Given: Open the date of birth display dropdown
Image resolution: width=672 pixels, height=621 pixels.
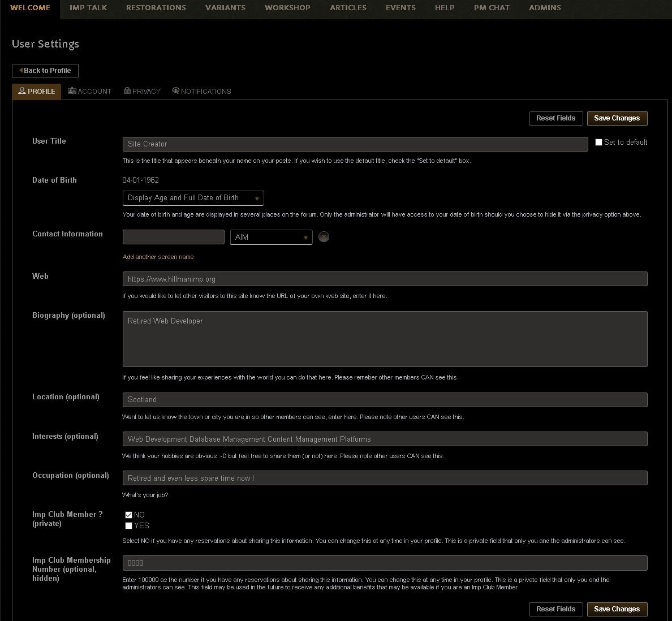Looking at the screenshot, I should click(x=193, y=198).
